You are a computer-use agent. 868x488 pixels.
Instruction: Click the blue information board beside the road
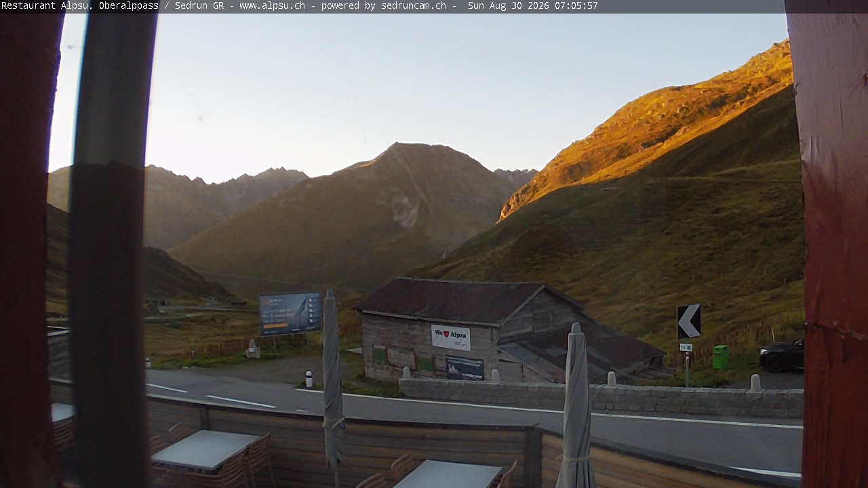(x=290, y=313)
